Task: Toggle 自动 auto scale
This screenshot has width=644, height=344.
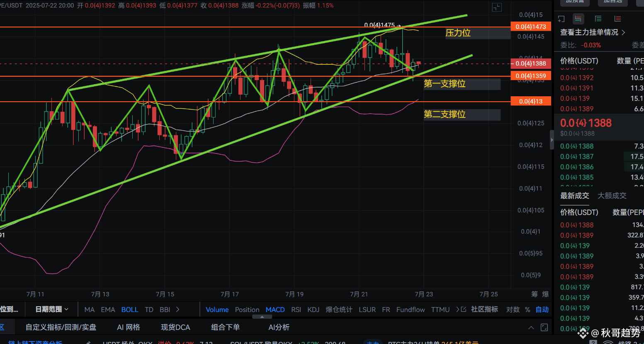Action: pos(542,310)
